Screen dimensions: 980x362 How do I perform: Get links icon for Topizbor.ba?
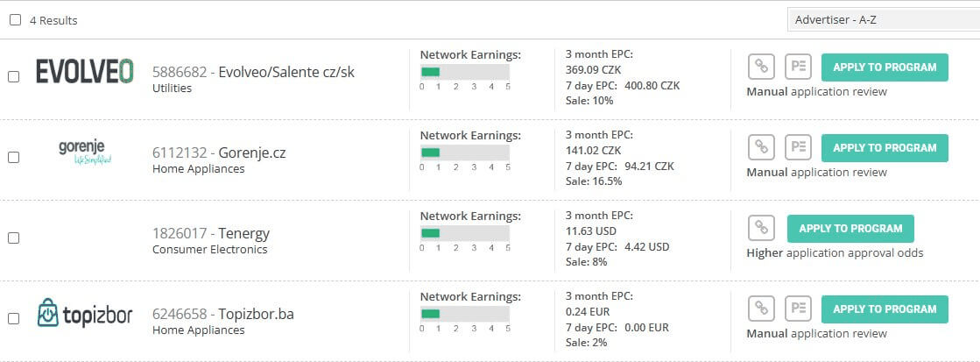coord(761,309)
